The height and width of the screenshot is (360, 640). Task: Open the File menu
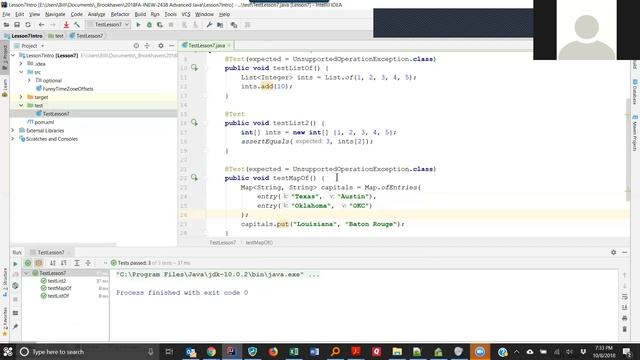[x=6, y=14]
